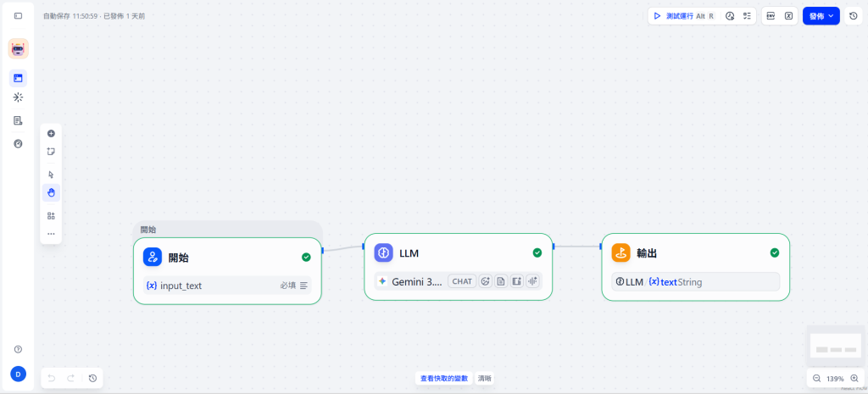Click the test run button
868x394 pixels.
coord(684,16)
